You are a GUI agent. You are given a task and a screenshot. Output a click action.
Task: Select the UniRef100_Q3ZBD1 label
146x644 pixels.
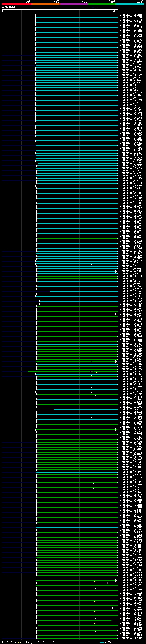[131, 271]
